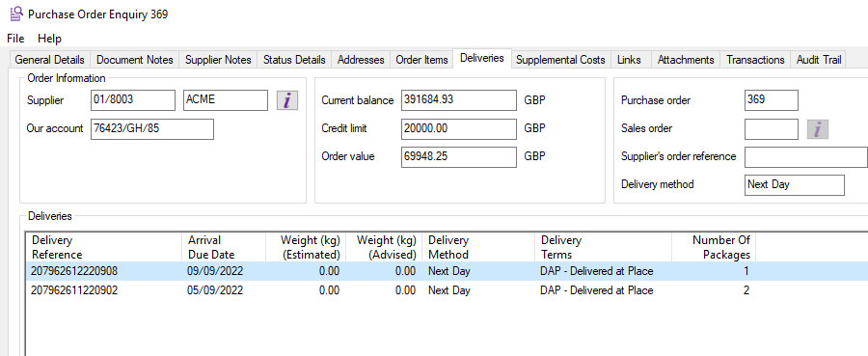Click the Supplier's order reference field
The height and width of the screenshot is (356, 868).
coord(806,156)
